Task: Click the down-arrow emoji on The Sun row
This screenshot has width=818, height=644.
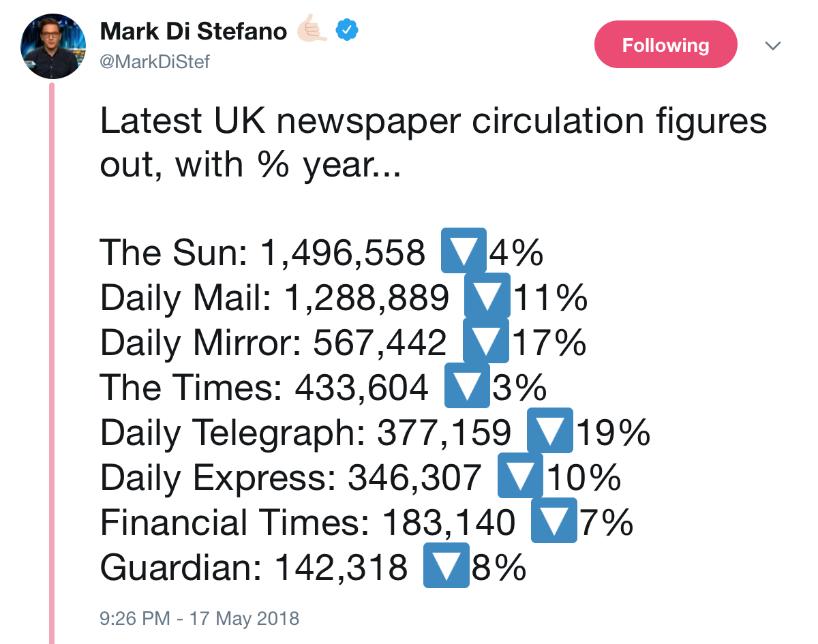Action: pos(464,251)
